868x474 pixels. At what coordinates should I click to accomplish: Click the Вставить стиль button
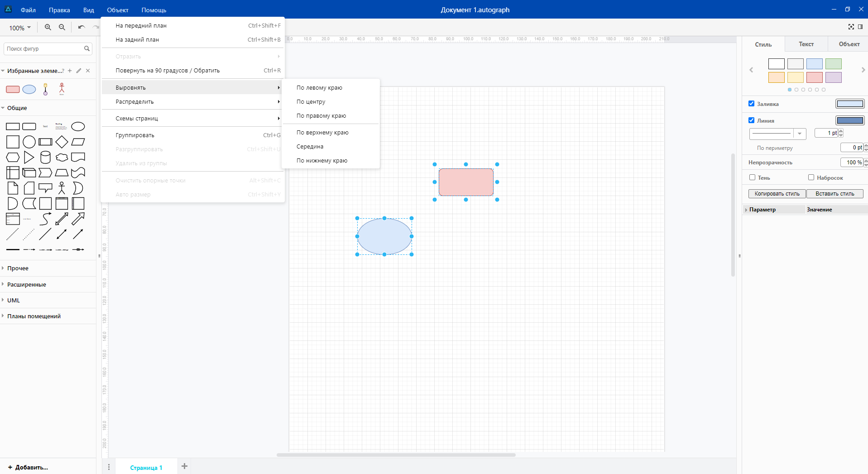tap(834, 194)
